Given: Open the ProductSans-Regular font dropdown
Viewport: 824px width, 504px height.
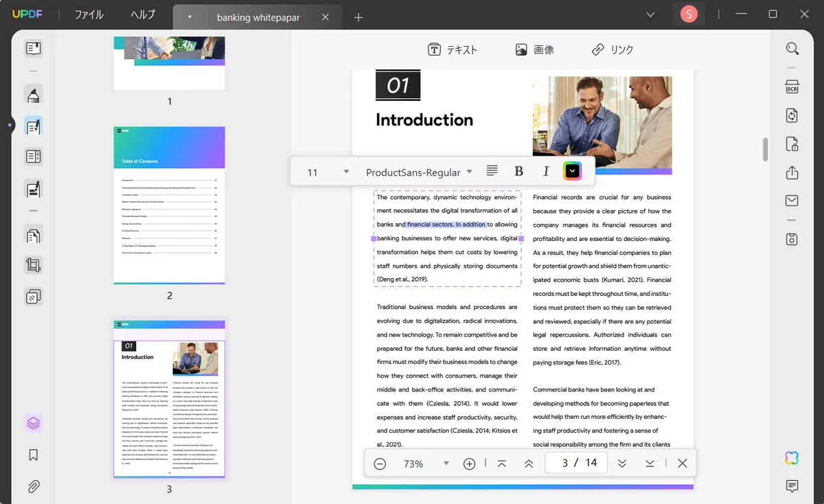Looking at the screenshot, I should (x=419, y=172).
